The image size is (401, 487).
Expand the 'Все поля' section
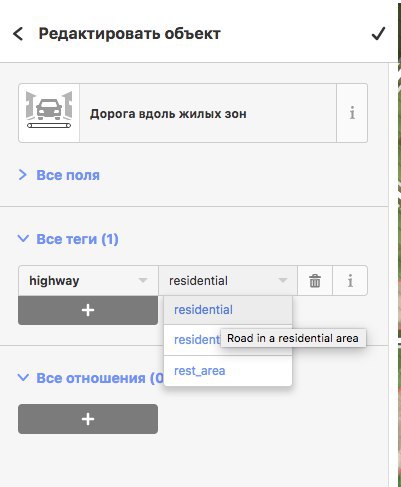coord(59,175)
